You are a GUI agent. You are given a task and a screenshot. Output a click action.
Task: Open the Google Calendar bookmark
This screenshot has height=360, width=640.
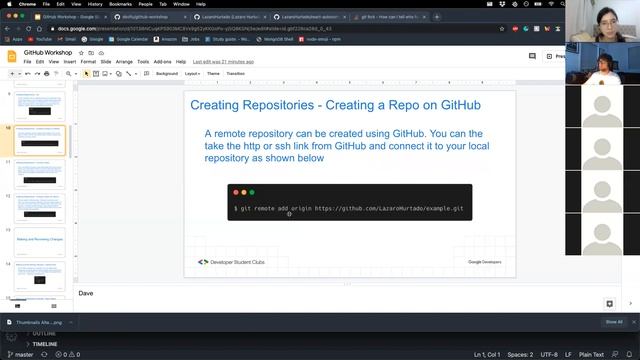pos(128,40)
